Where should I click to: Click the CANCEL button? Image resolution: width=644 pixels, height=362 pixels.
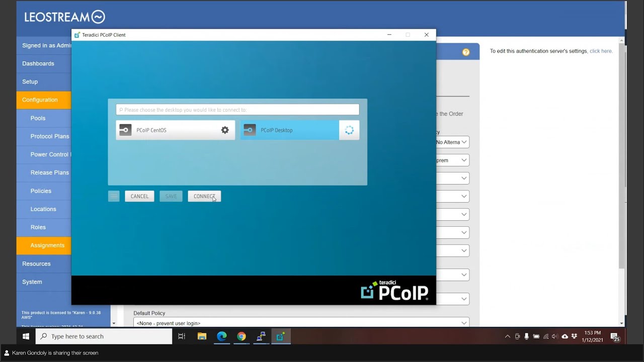(139, 196)
